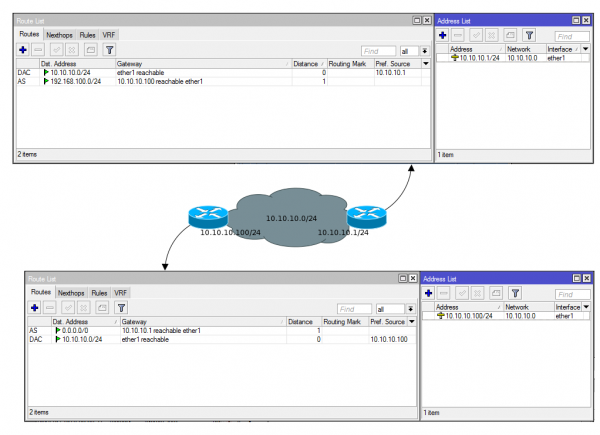The image size is (600, 435).
Task: Disable X icon in lower Address List
Action: click(478, 293)
